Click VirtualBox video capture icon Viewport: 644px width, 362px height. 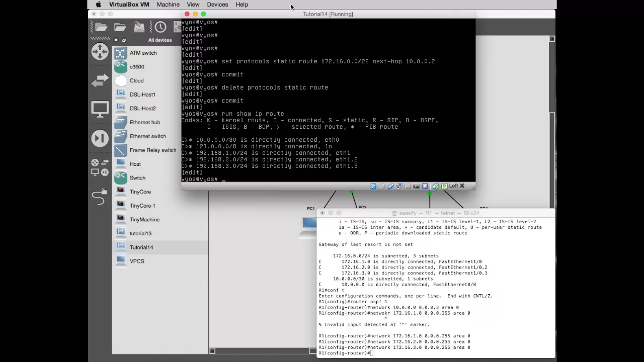[x=416, y=186]
